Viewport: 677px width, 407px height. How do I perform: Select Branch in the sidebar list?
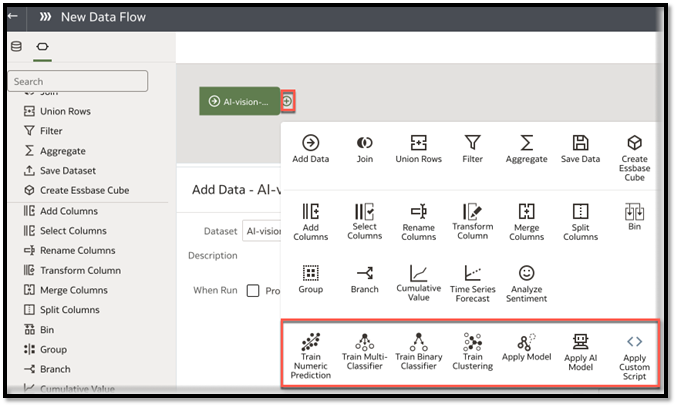point(47,369)
